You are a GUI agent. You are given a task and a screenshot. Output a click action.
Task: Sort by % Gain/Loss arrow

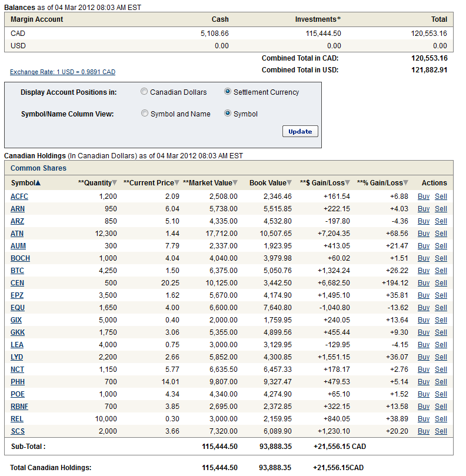(x=406, y=183)
